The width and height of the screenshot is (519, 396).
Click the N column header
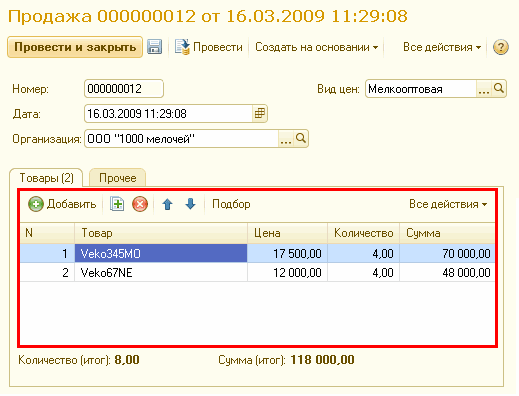[x=47, y=233]
